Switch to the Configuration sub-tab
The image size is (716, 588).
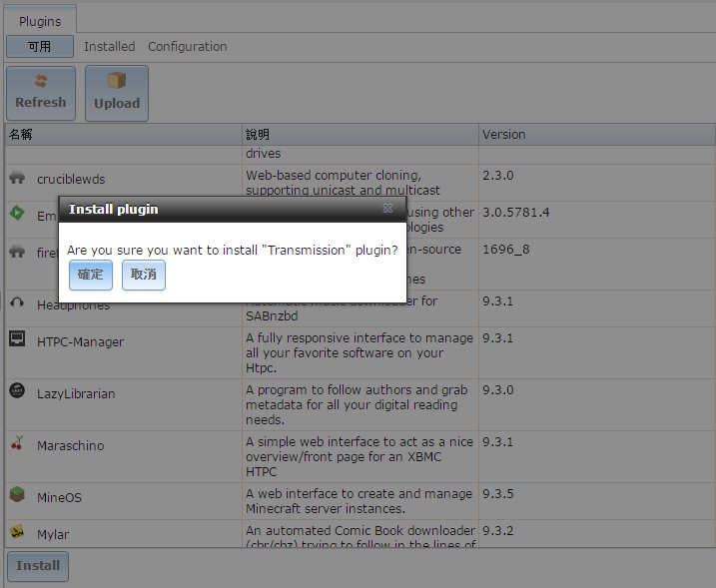pyautogui.click(x=187, y=47)
